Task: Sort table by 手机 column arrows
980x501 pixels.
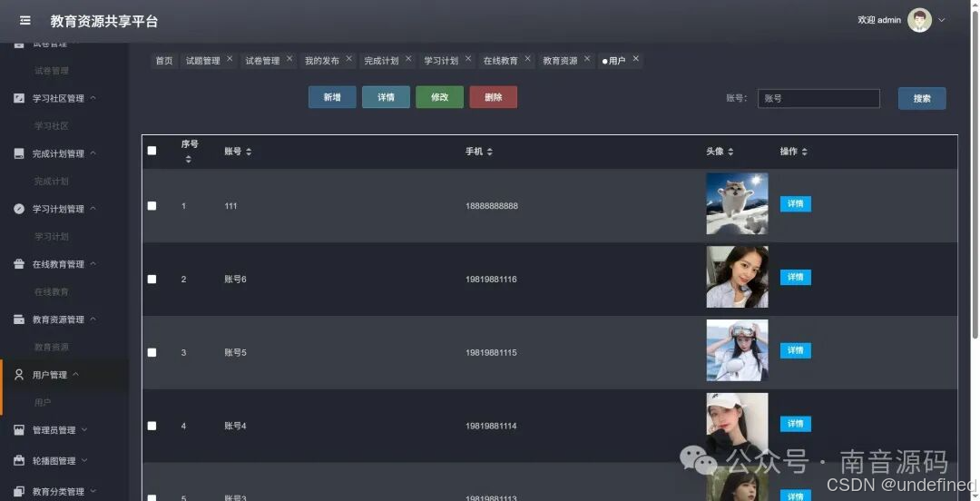Action: (x=489, y=152)
